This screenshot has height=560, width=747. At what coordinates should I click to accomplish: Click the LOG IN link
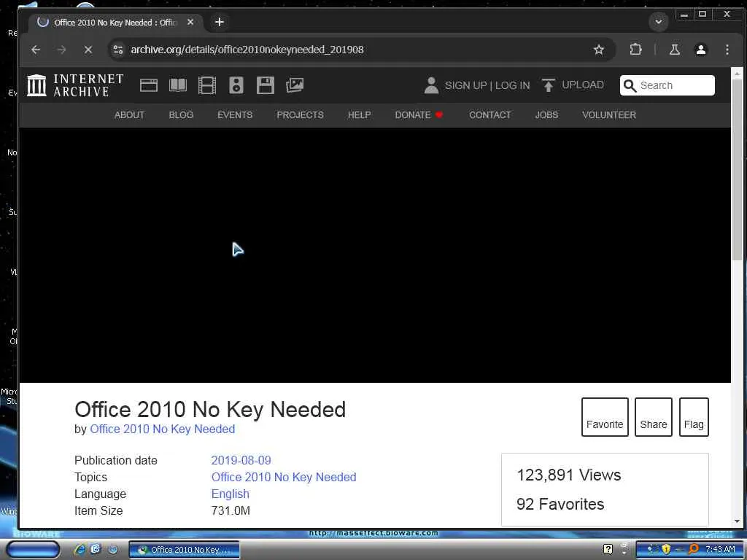point(512,86)
